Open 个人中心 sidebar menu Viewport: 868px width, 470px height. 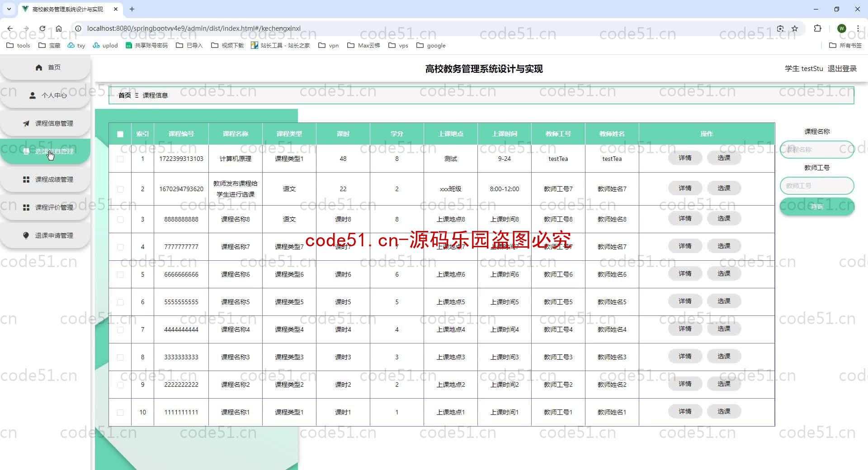pyautogui.click(x=45, y=95)
